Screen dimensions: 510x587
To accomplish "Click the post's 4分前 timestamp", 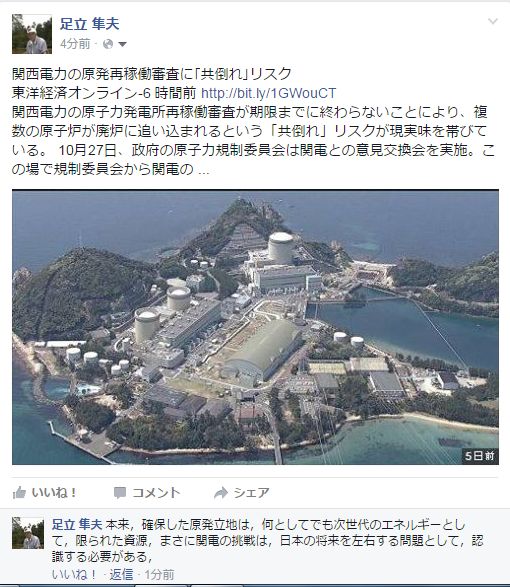I will click(75, 44).
